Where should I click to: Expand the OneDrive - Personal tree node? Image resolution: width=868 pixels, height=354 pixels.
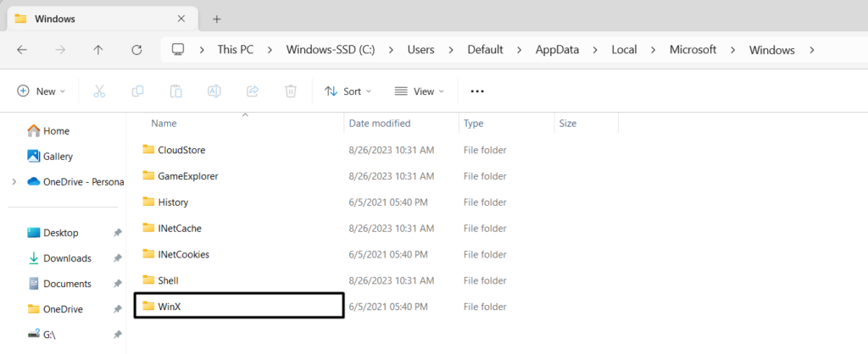pyautogui.click(x=14, y=181)
